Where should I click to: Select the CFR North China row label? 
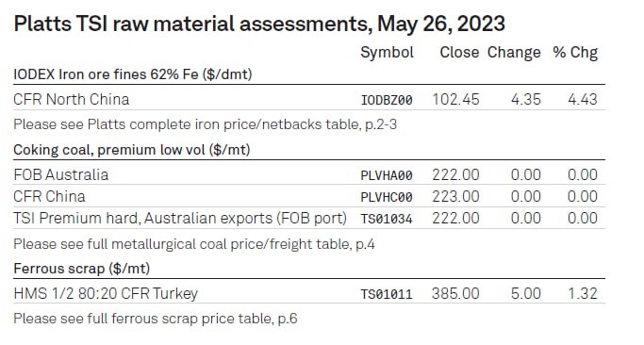click(71, 99)
